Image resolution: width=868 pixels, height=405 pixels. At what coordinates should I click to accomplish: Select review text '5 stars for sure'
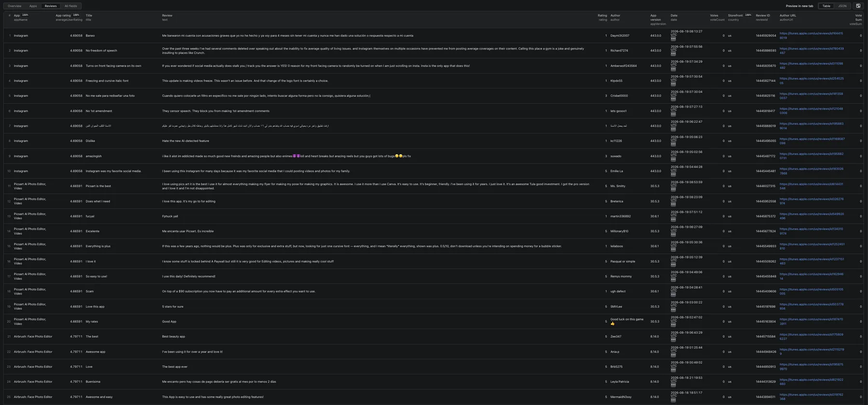click(x=173, y=307)
